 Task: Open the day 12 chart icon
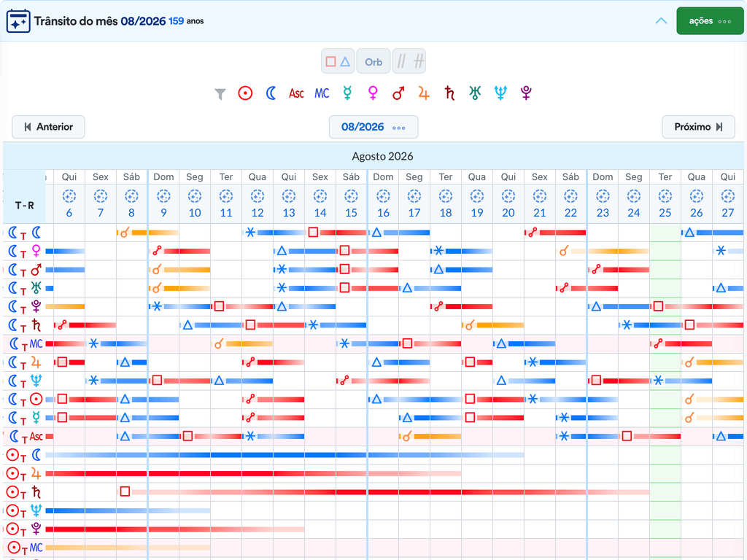(x=258, y=196)
